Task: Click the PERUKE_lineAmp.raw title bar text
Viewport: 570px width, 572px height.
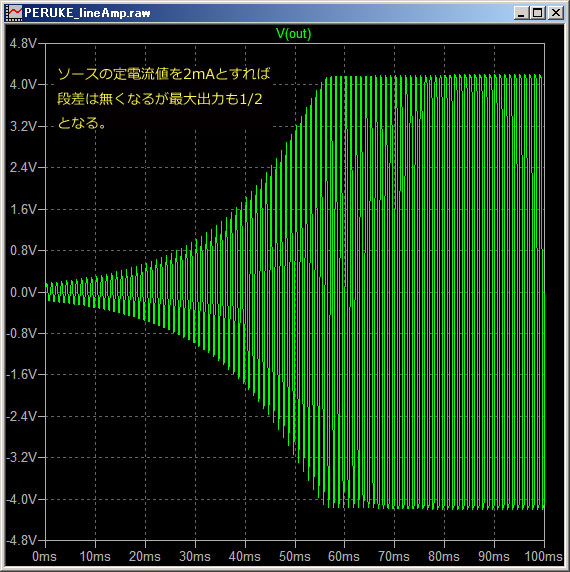Action: click(87, 13)
